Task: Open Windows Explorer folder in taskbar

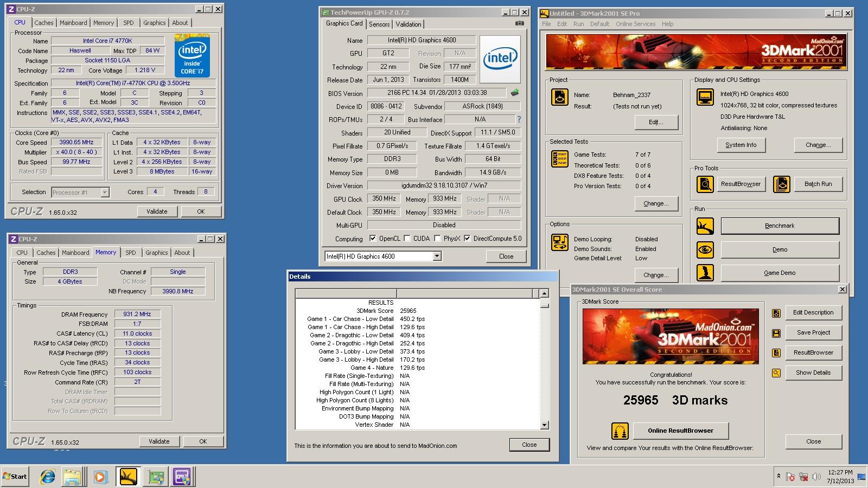Action: [x=72, y=477]
